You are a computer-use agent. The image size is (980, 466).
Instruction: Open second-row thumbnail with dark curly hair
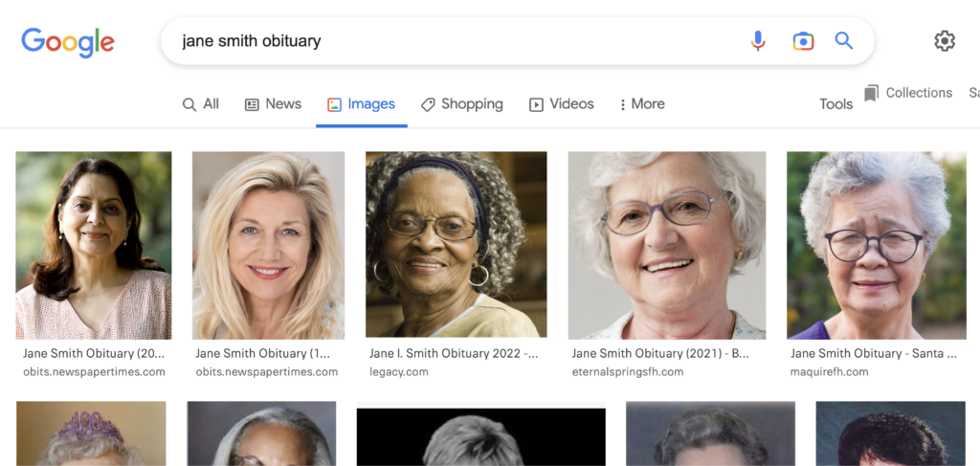point(891,433)
